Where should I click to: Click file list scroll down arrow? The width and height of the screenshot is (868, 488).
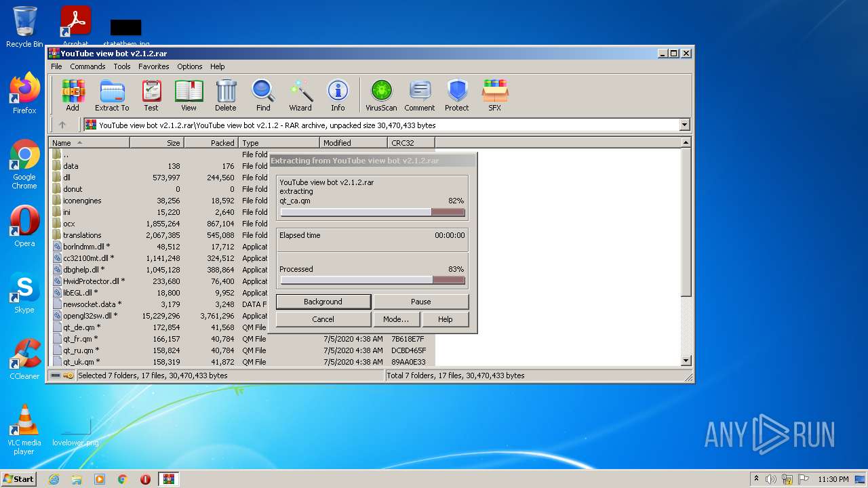pos(686,361)
